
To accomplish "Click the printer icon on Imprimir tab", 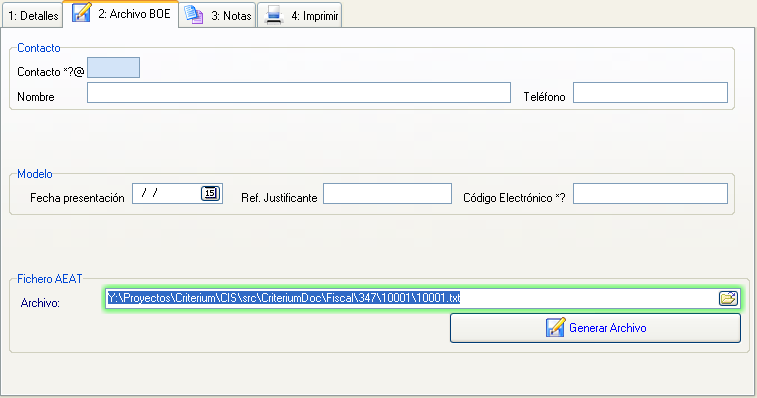I will click(x=274, y=15).
